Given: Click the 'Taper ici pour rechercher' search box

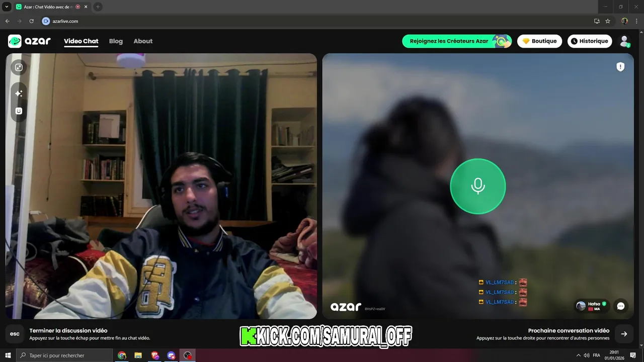Looking at the screenshot, I should coord(64,355).
